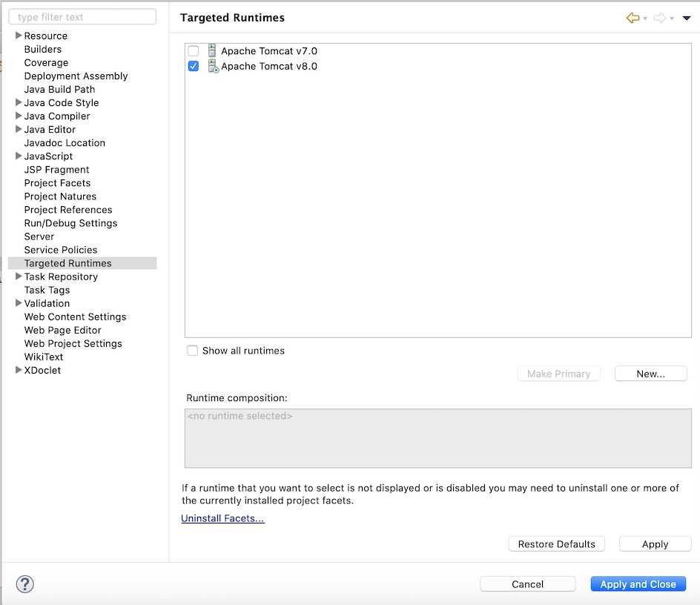Viewport: 700px width, 605px height.
Task: Check the Apache Tomcat v7.0 checkbox
Action: point(194,50)
